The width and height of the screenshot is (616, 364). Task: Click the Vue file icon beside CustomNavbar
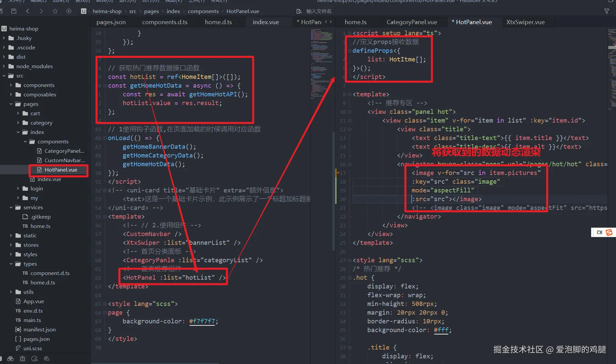39,160
